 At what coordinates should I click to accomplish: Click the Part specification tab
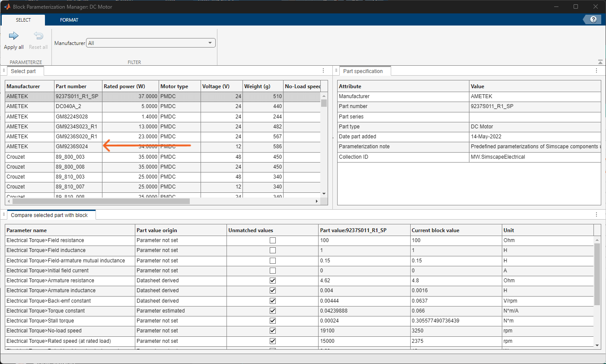365,70
